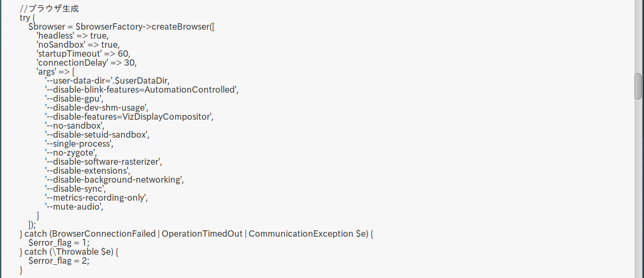Click the '--no-zygote' argument

[71, 153]
